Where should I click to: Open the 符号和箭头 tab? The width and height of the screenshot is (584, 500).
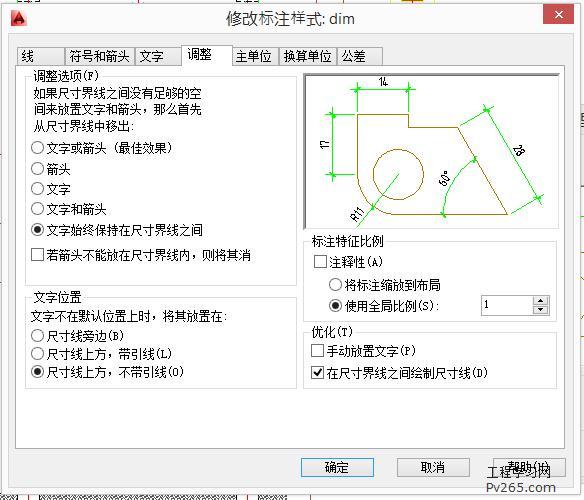coord(99,57)
